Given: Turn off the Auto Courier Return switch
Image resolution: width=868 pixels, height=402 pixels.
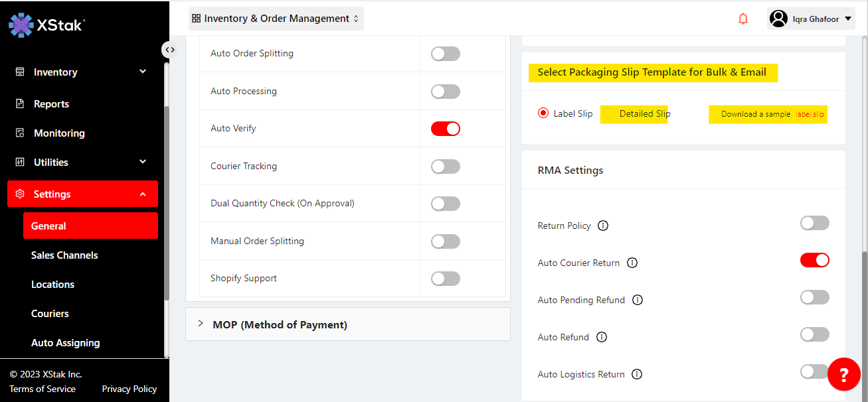Looking at the screenshot, I should tap(814, 260).
